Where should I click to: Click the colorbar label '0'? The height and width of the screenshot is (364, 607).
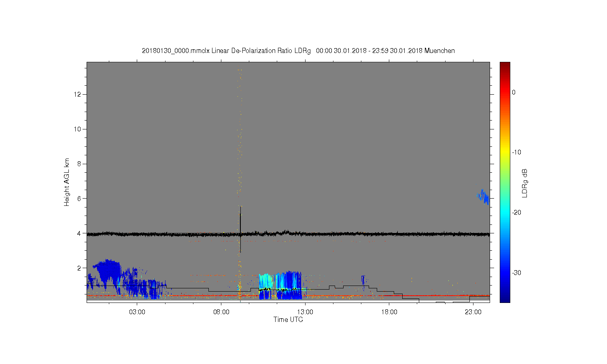tap(514, 92)
